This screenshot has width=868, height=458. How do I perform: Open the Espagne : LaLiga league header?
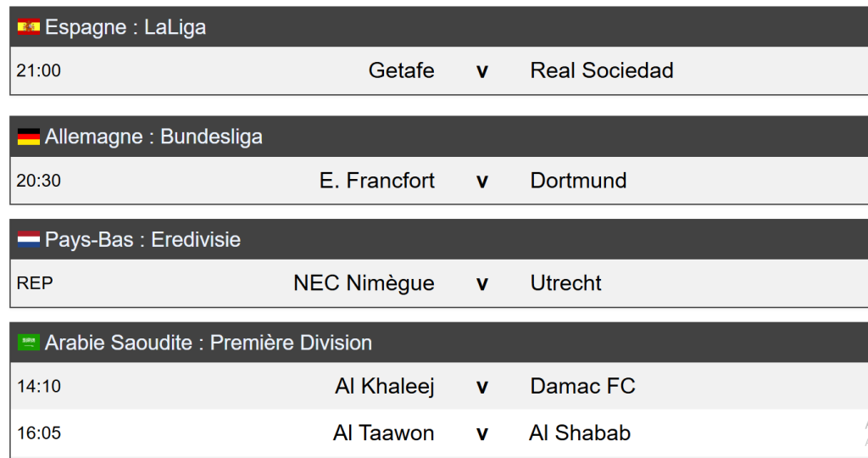125,28
